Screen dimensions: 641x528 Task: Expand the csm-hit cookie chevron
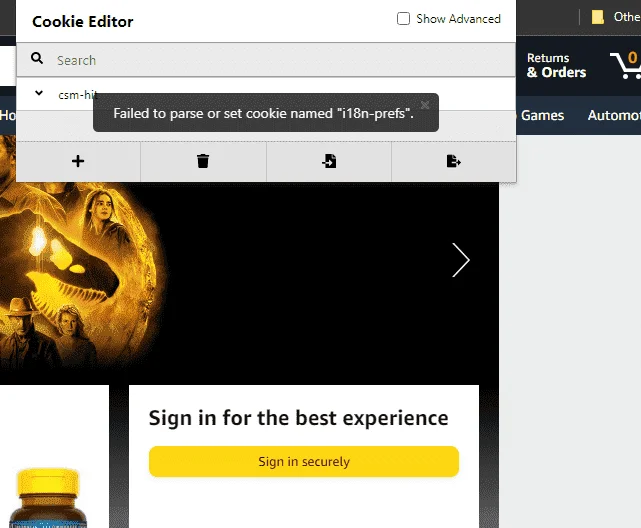pos(39,93)
